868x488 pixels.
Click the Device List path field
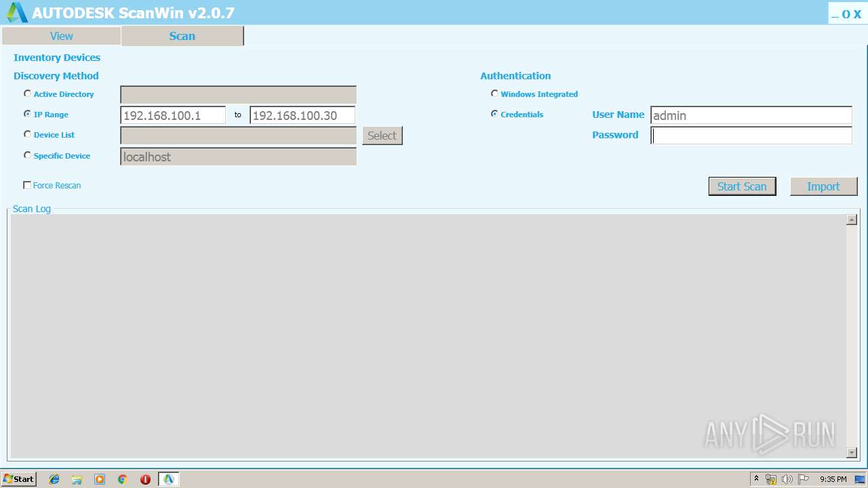(238, 136)
